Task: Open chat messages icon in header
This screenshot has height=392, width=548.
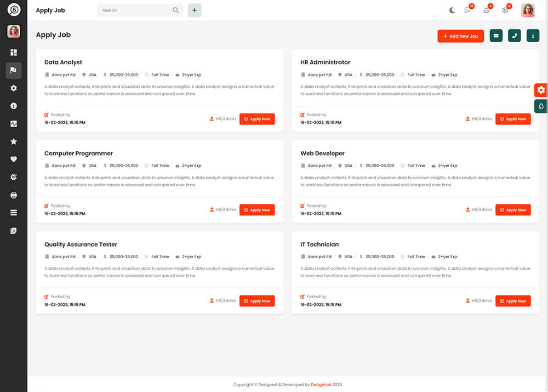Action: pyautogui.click(x=467, y=10)
